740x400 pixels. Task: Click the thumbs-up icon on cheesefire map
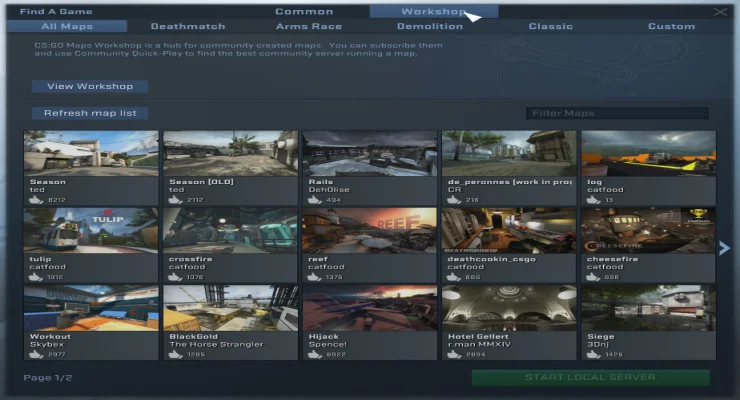click(x=593, y=277)
